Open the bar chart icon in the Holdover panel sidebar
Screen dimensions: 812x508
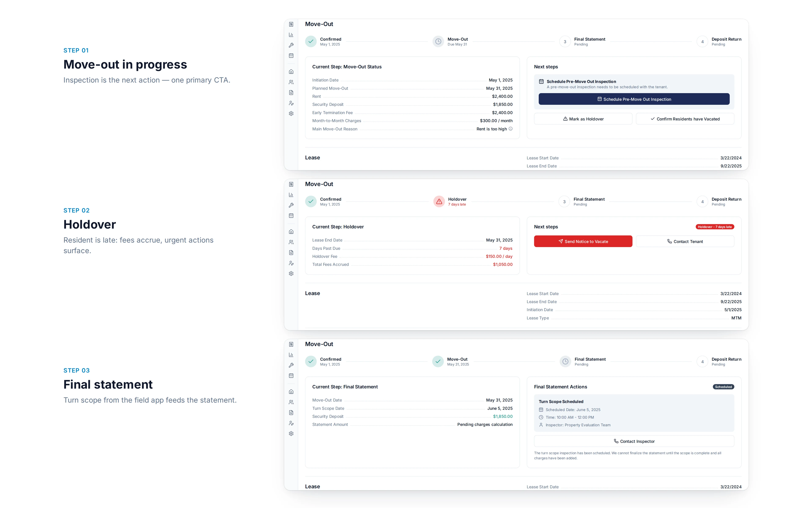point(291,195)
